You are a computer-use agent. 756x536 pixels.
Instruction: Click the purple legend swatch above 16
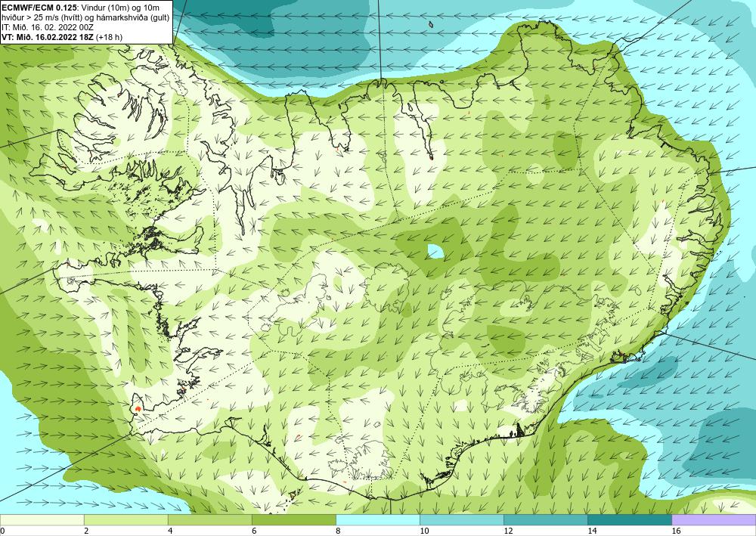click(714, 519)
